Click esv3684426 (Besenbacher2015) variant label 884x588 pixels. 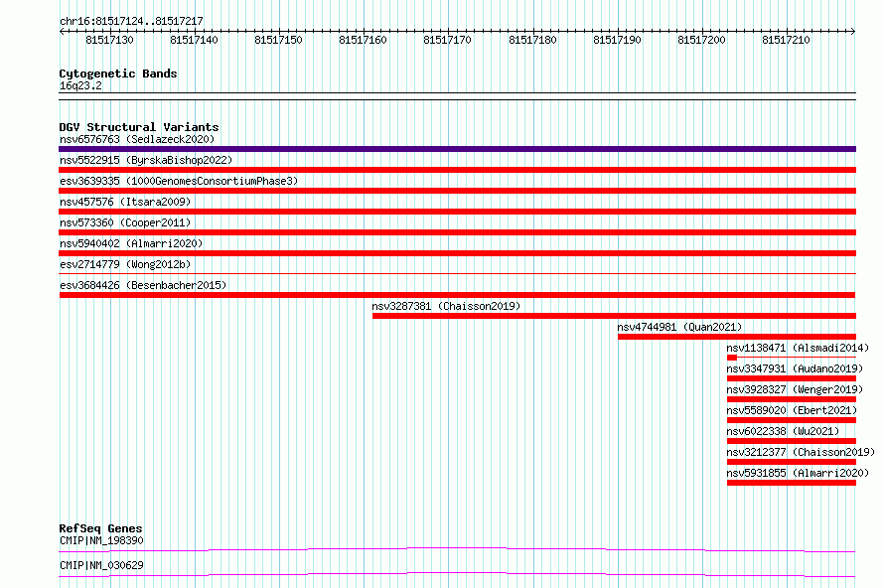[x=143, y=285]
